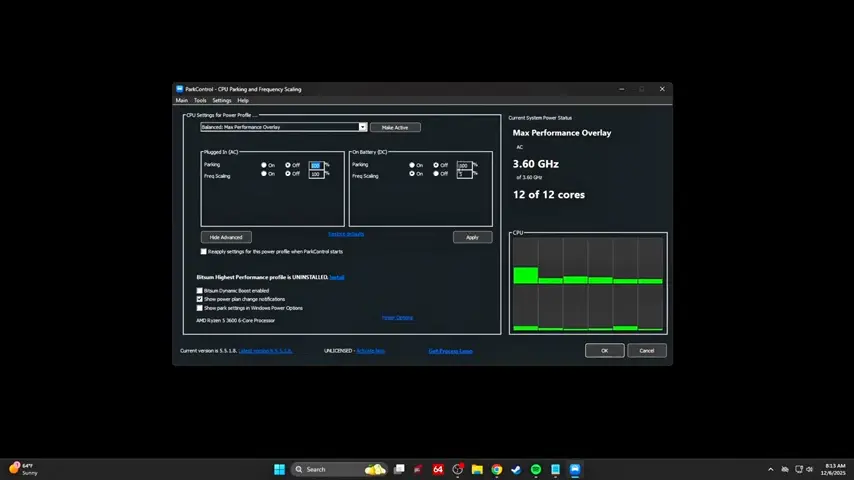Screen dimensions: 854x480
Task: Set Plugged In Parking to Off
Action: pos(288,165)
